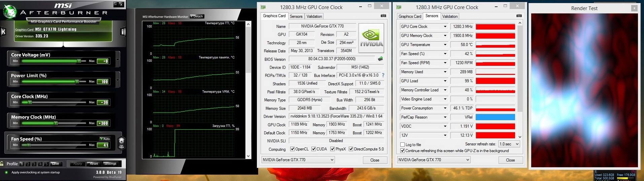This screenshot has width=644, height=181.
Task: Minimize the MSI Afterburner window
Action: pos(115,4)
